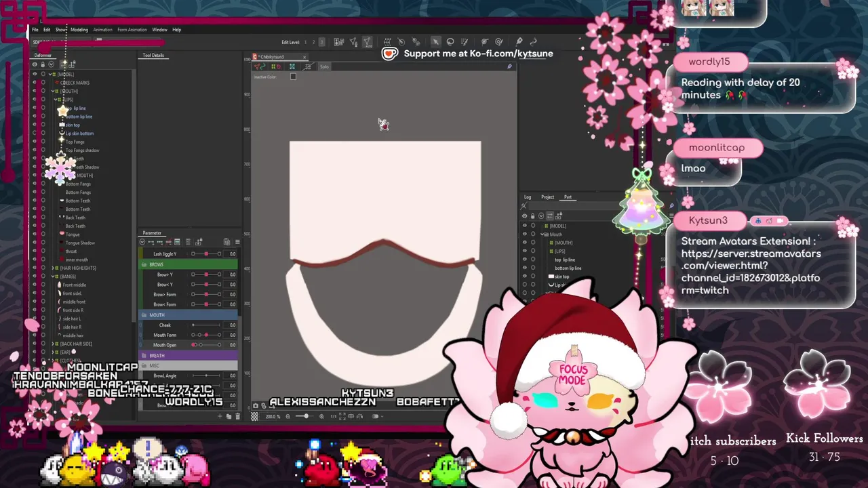Open the Modeling menu

point(79,30)
